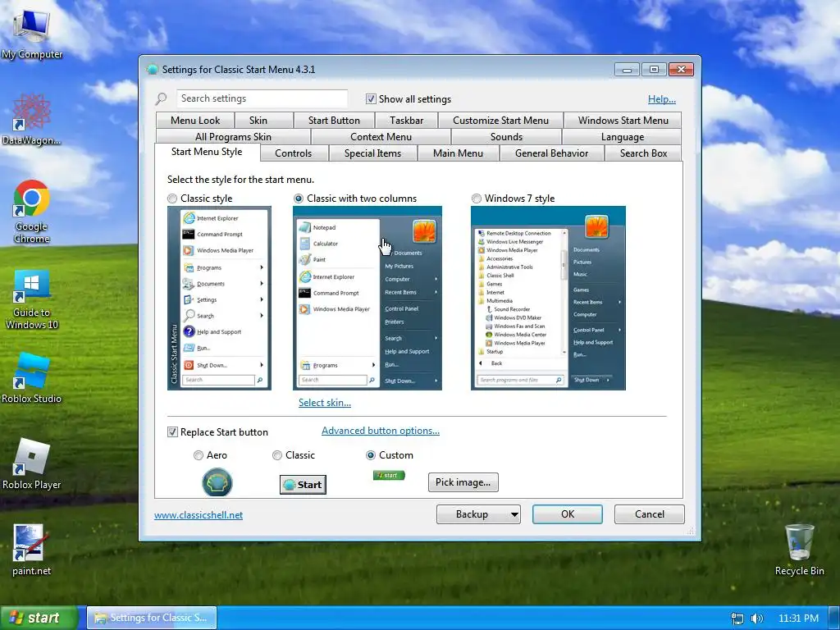Select the Windows 7 style radio button
The height and width of the screenshot is (630, 840).
tap(477, 199)
